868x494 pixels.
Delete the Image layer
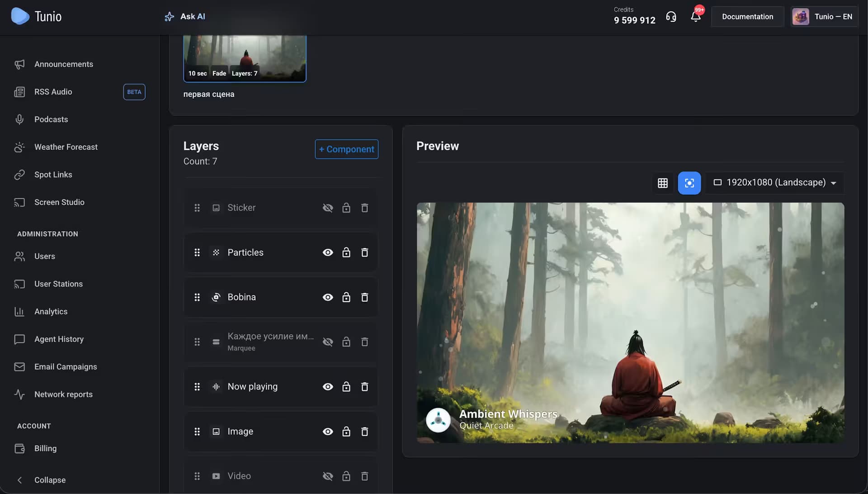click(x=364, y=432)
